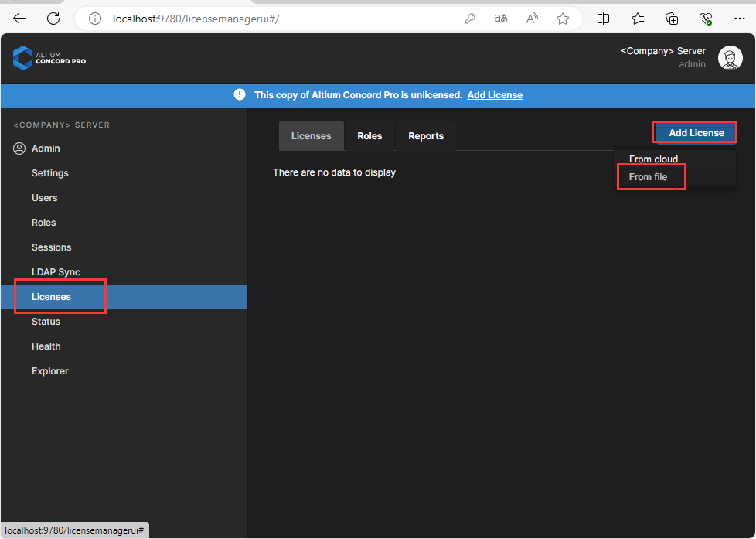Open split screen view icon

603,19
